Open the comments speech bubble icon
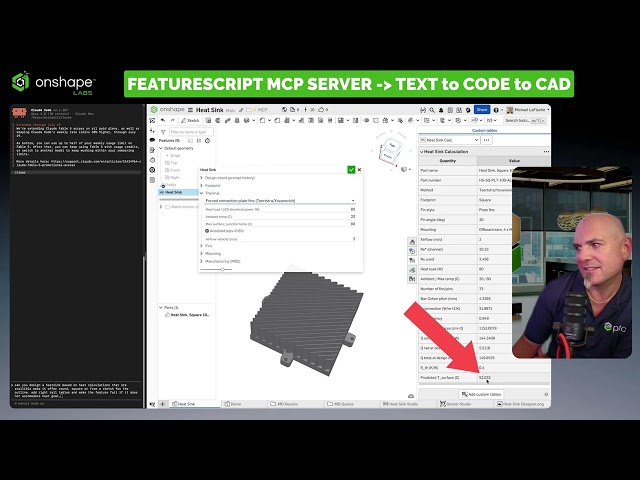Viewport: 640px width, 480px height. point(152,140)
